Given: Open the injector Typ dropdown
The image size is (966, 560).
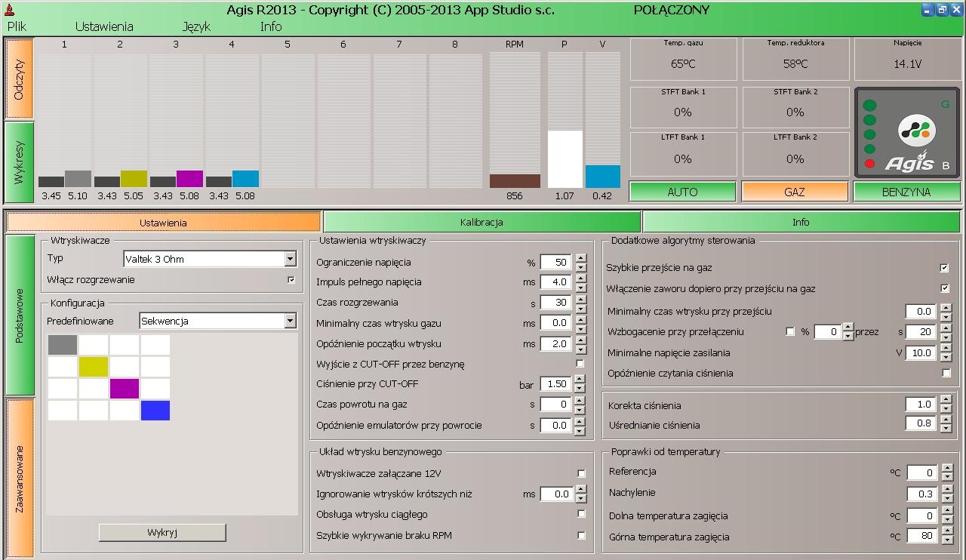Looking at the screenshot, I should click(x=210, y=259).
